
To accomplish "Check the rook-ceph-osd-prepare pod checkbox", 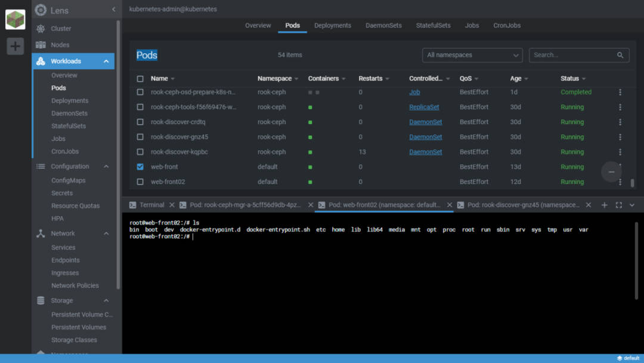I will [x=140, y=92].
